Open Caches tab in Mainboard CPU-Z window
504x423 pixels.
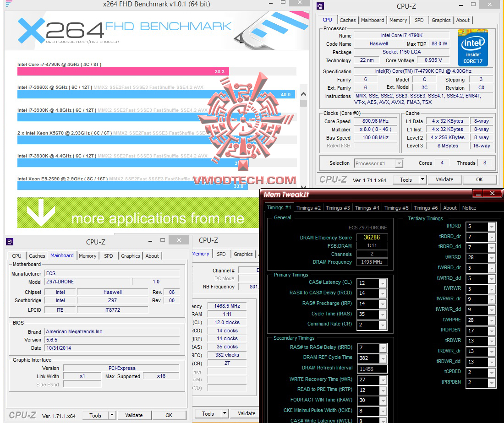point(37,256)
